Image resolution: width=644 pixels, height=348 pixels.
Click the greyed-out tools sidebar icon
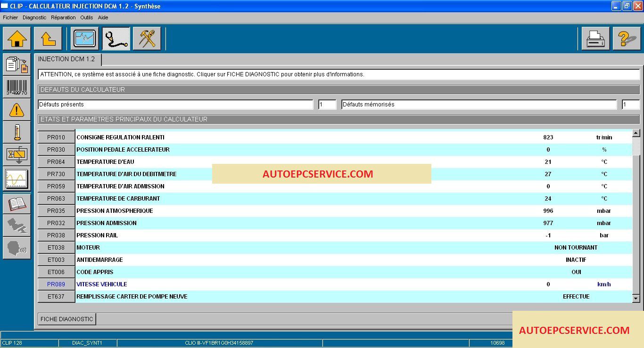point(17,226)
